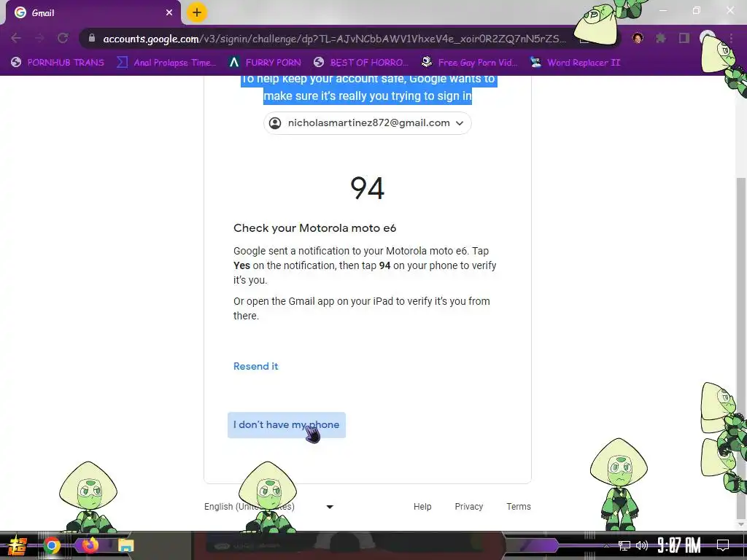
Task: Open the Privacy link
Action: pyautogui.click(x=469, y=507)
